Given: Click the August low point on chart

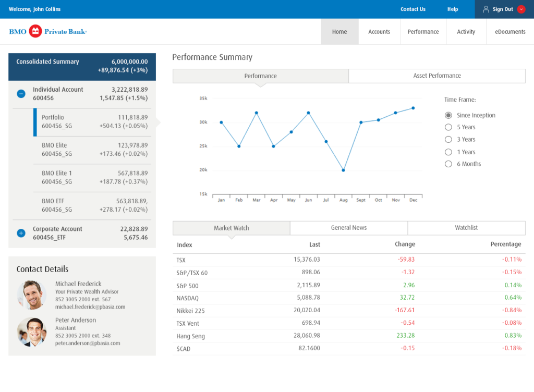Looking at the screenshot, I should tap(343, 170).
